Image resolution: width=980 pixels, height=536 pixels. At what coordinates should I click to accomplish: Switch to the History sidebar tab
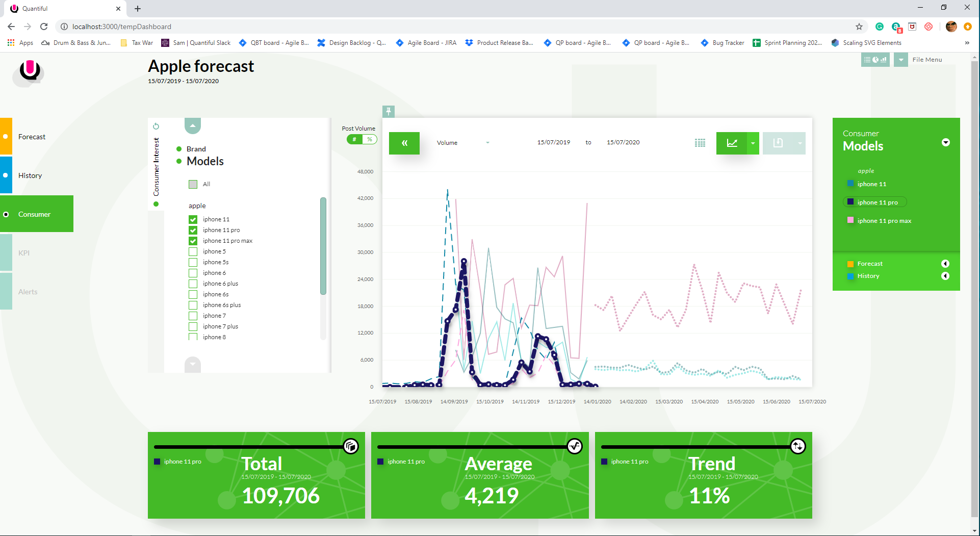click(30, 175)
